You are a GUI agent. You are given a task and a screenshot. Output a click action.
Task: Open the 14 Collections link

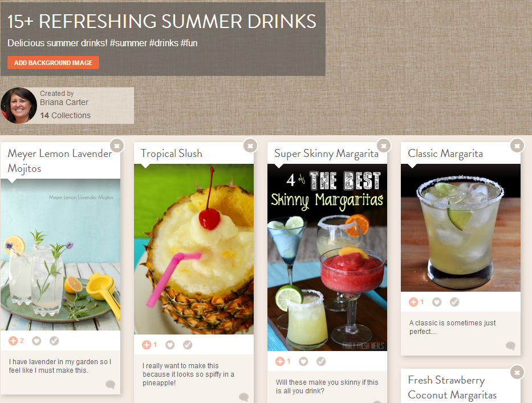(x=65, y=115)
